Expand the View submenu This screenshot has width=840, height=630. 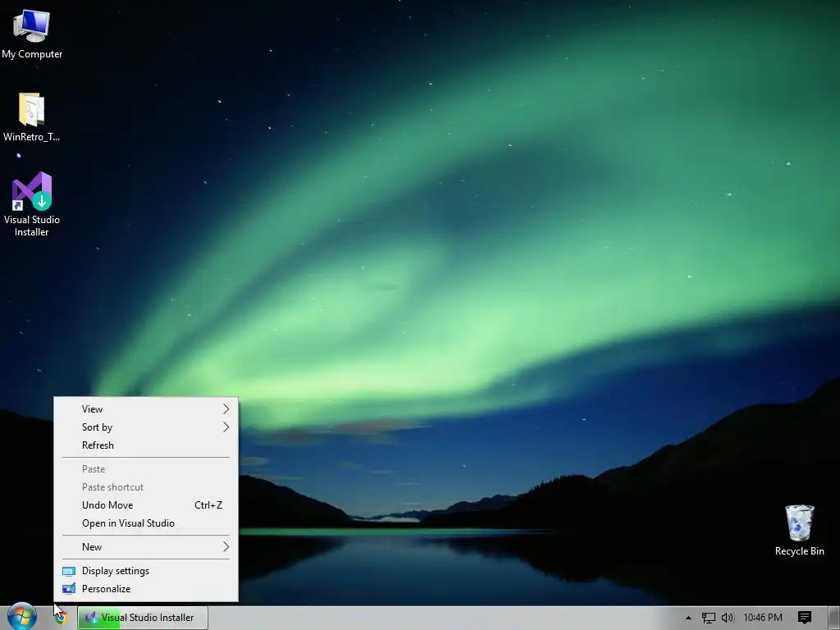(x=146, y=409)
